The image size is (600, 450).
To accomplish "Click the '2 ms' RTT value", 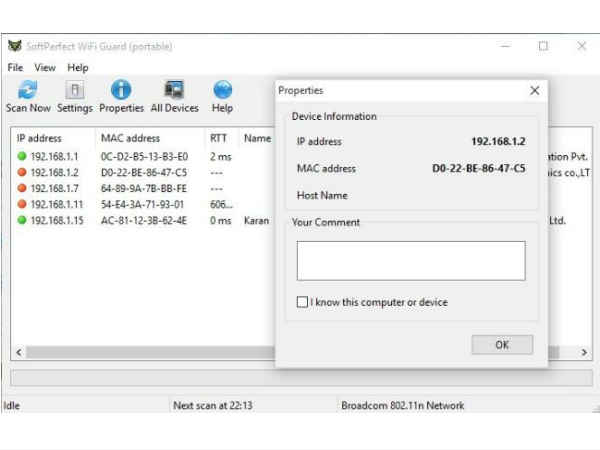I will [220, 157].
